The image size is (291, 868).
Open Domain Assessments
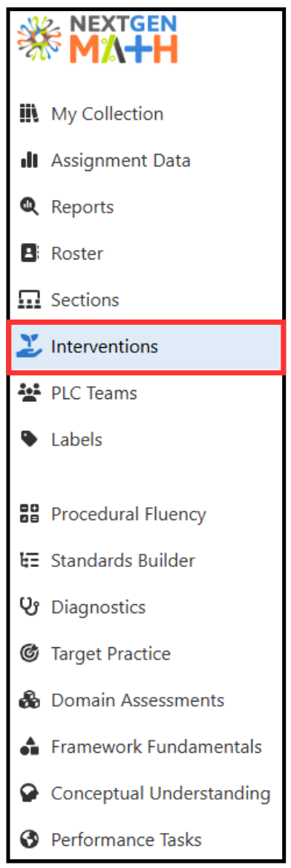[145, 700]
